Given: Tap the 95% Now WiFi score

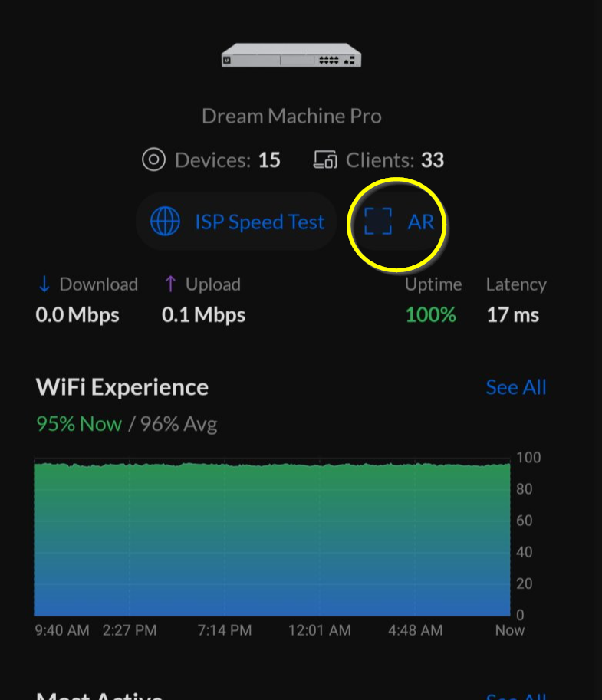Looking at the screenshot, I should point(79,424).
